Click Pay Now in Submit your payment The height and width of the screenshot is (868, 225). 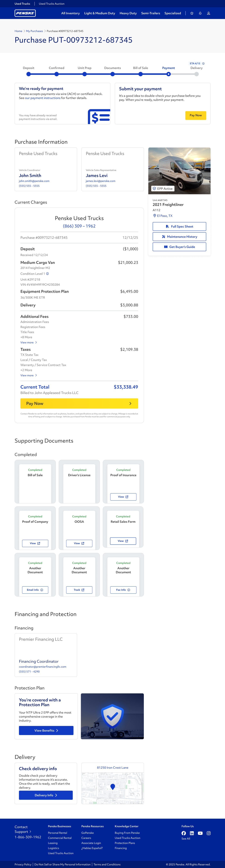tap(196, 115)
